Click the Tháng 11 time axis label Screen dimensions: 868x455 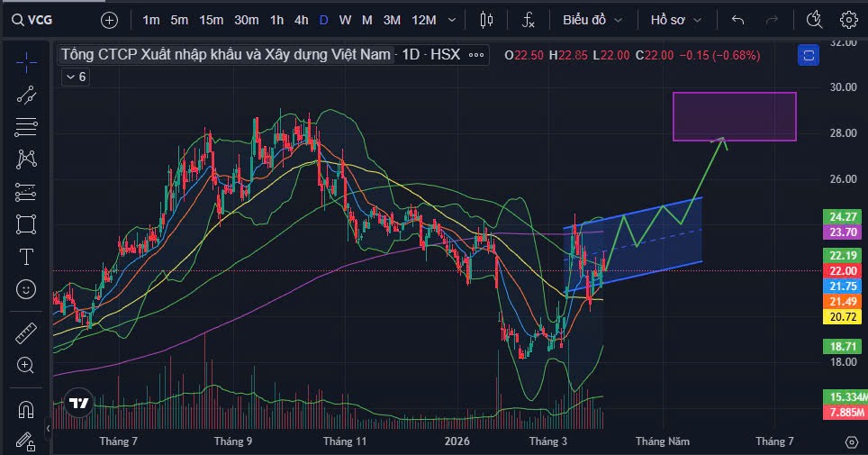(345, 441)
